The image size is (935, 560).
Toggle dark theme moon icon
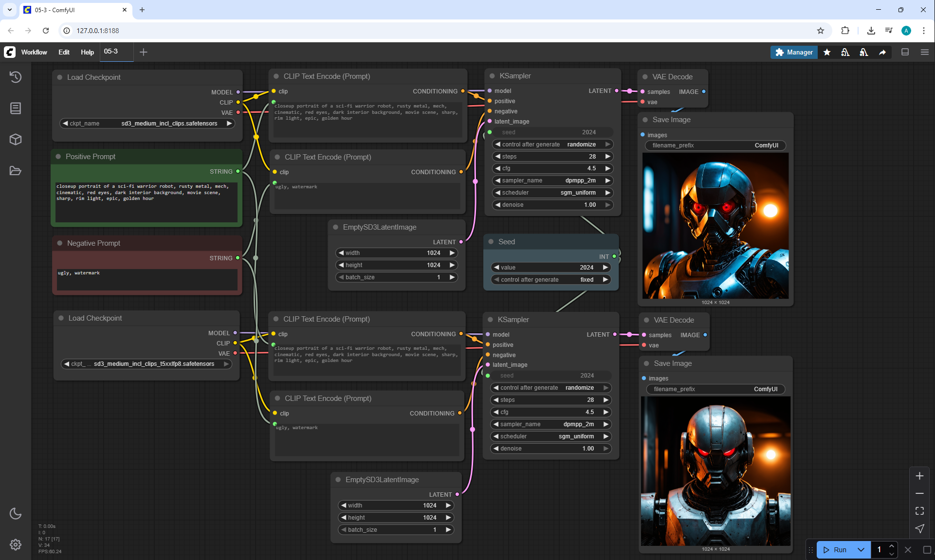click(x=16, y=513)
